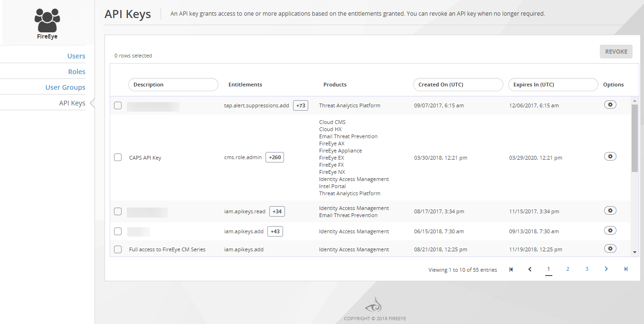Click the table vertical scrollbar thumb
The image size is (644, 324).
(x=635, y=138)
